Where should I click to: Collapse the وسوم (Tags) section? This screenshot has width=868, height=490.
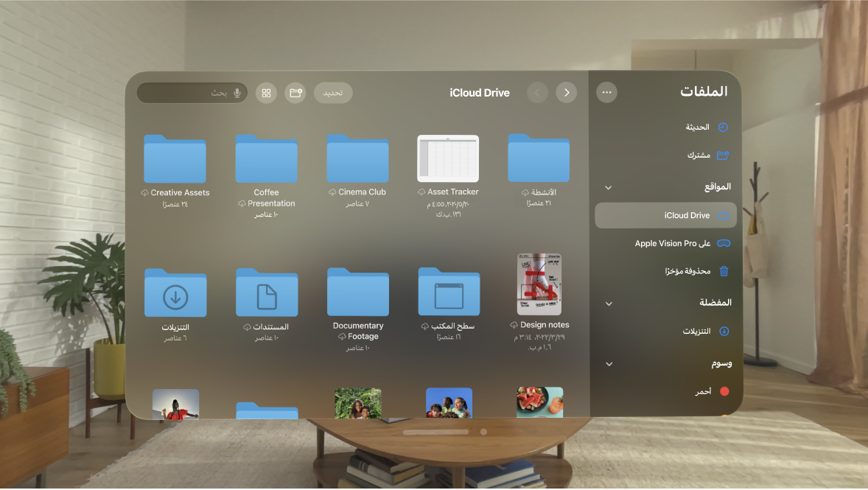point(609,363)
